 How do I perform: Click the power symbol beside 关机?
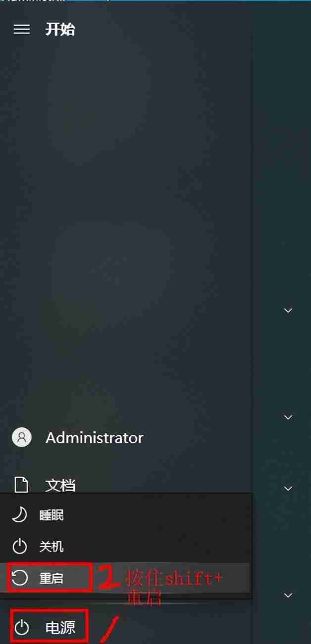(x=19, y=547)
